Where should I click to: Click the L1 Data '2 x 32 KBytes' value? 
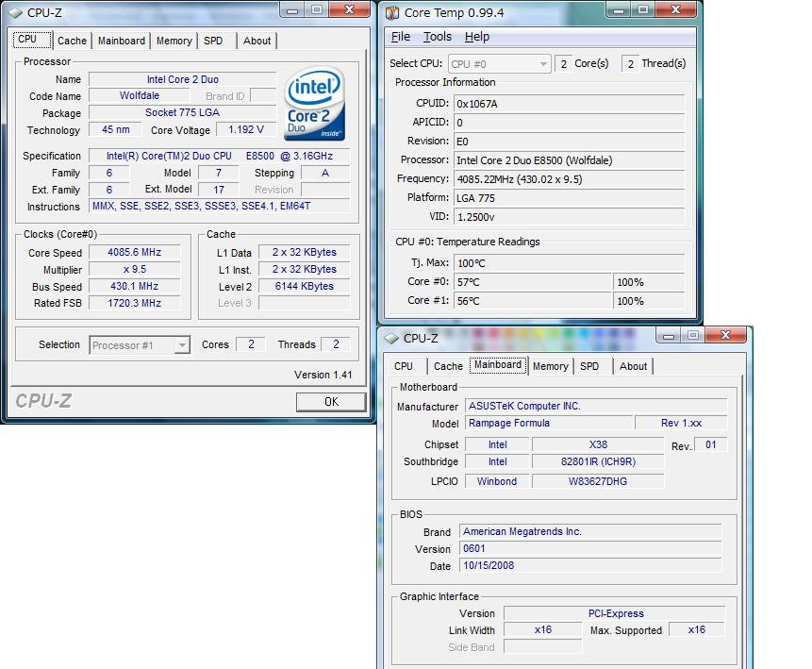(x=305, y=252)
